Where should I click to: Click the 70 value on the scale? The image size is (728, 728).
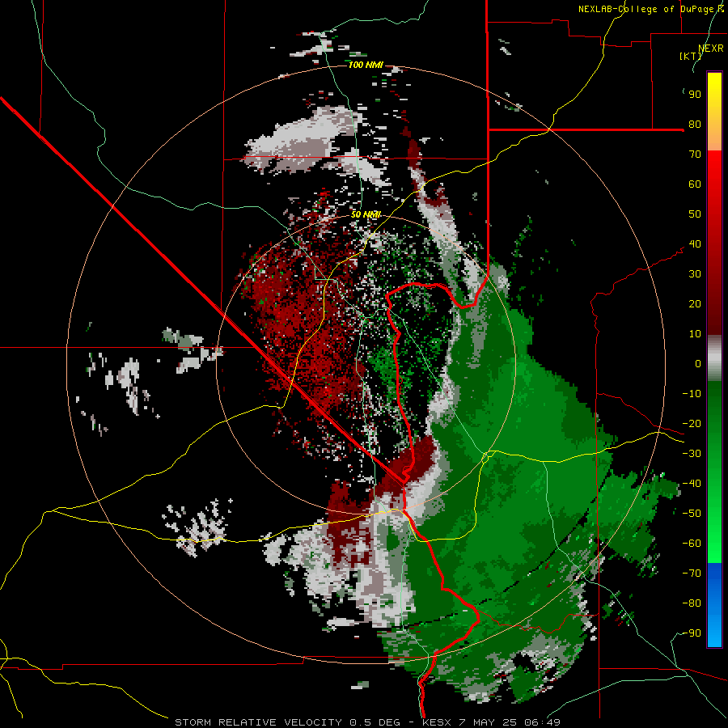click(x=695, y=154)
